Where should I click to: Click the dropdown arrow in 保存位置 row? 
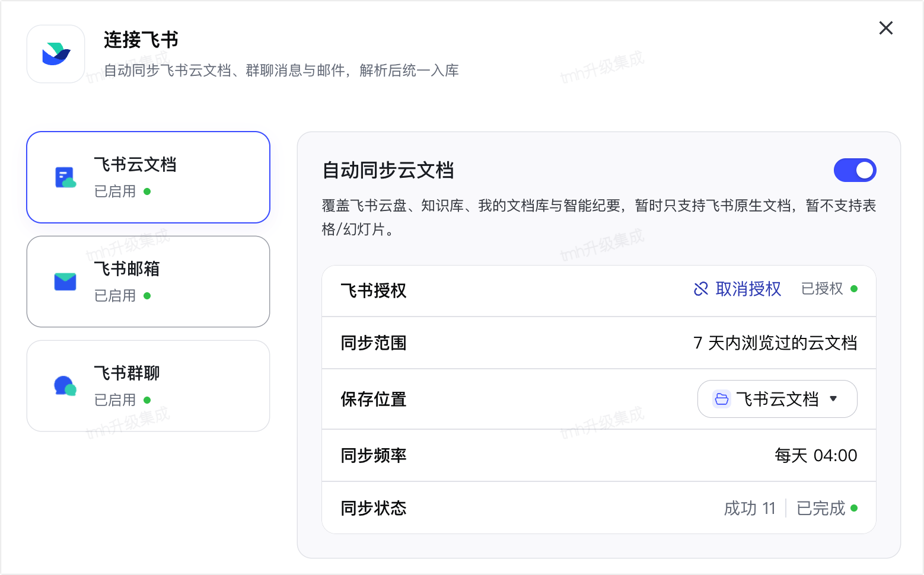point(833,399)
